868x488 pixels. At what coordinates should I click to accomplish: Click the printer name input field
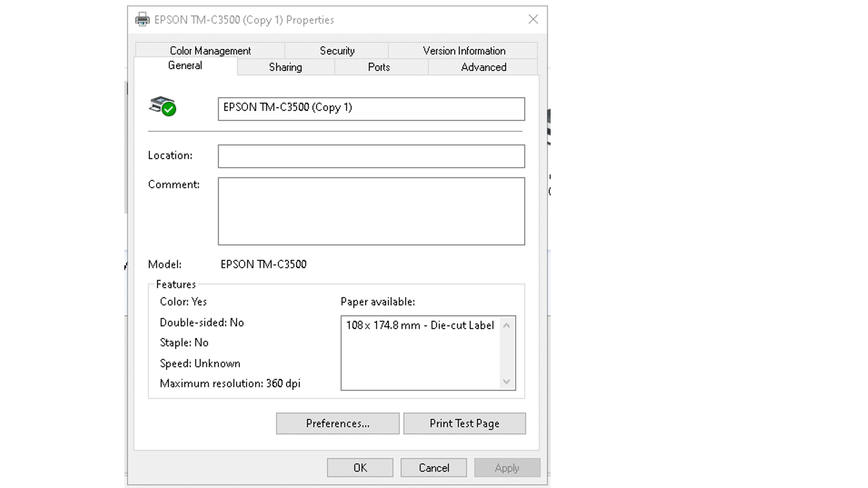(371, 109)
